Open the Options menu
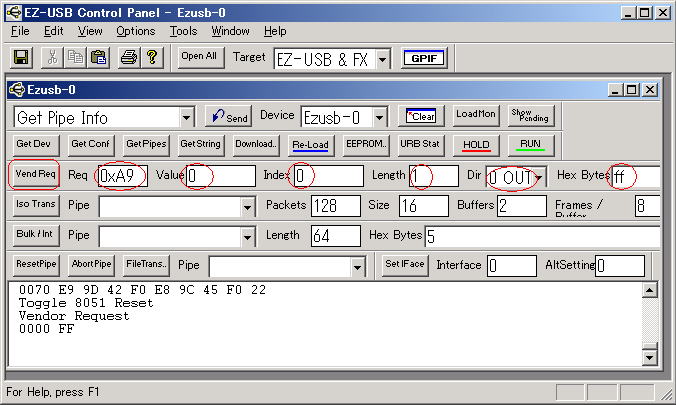The height and width of the screenshot is (405, 676). (x=136, y=31)
